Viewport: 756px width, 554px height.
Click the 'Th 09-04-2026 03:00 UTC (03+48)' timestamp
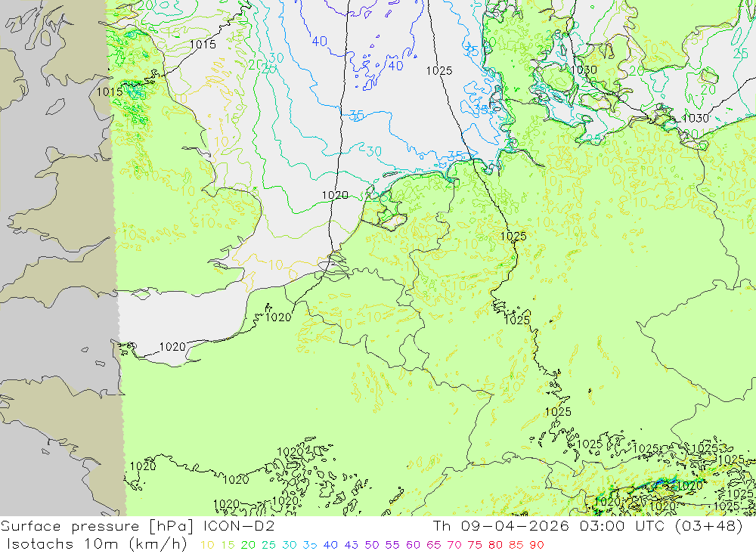point(587,526)
